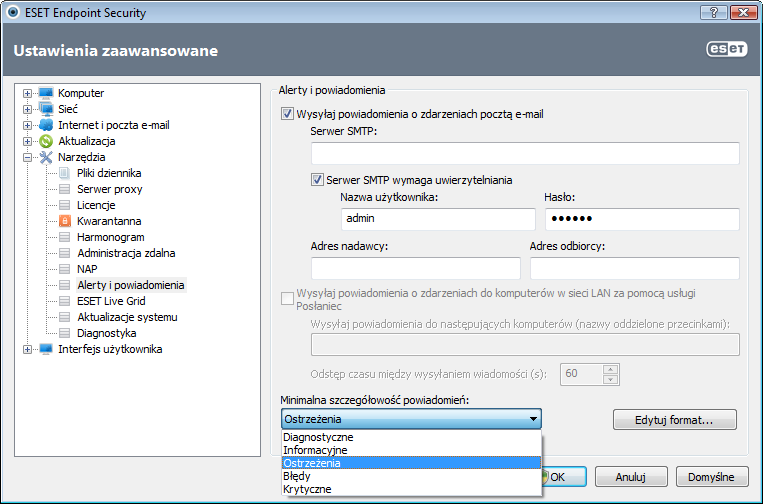Increase message interval with up arrow
The image size is (763, 504).
[611, 369]
